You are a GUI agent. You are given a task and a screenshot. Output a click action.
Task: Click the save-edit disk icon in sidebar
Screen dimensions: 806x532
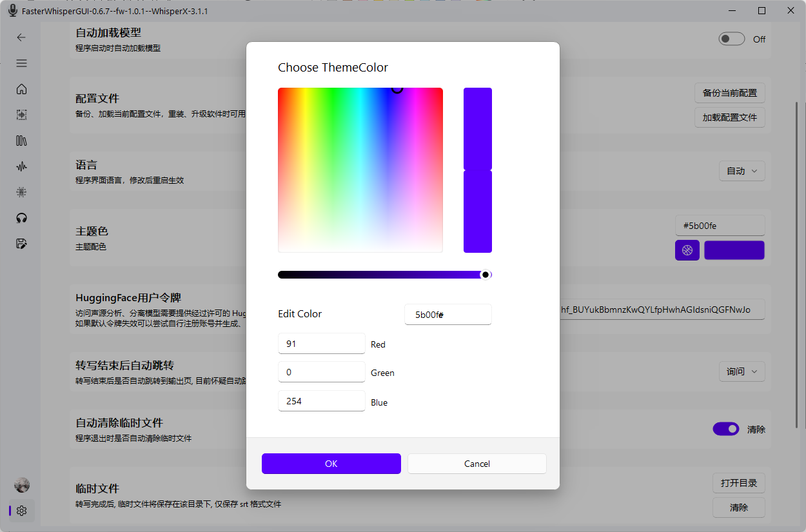tap(21, 244)
